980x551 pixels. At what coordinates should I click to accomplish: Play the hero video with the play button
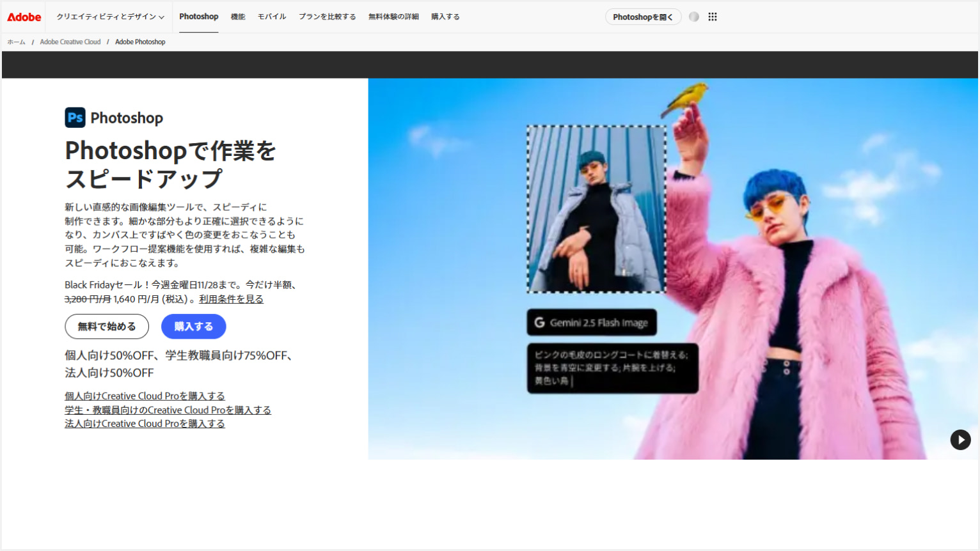tap(960, 440)
